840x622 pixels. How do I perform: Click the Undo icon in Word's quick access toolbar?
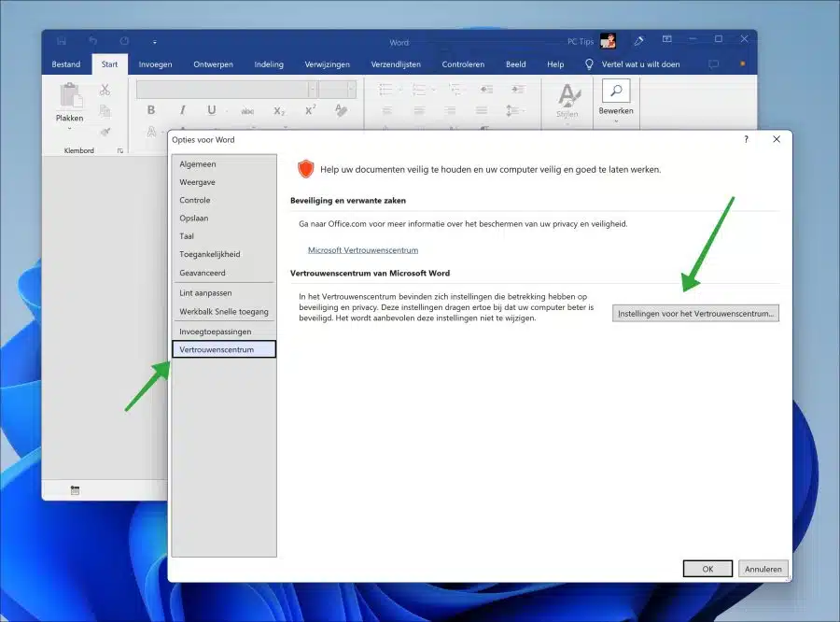93,41
